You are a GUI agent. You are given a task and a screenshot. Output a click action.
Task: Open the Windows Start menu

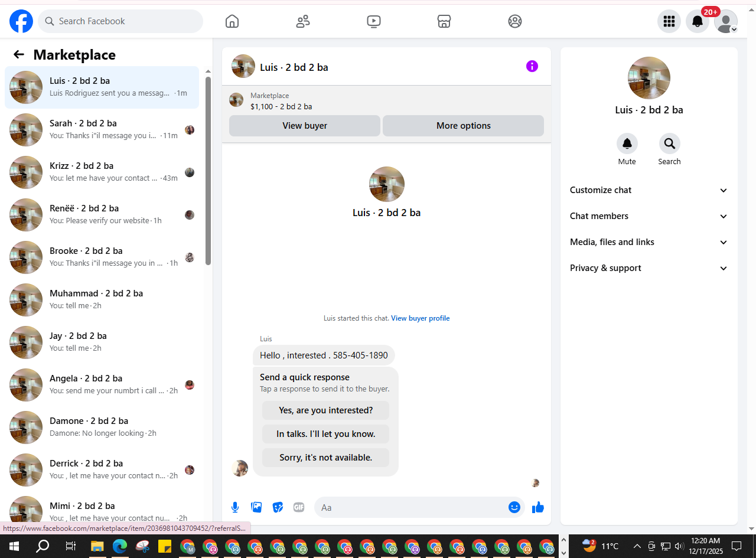(14, 546)
